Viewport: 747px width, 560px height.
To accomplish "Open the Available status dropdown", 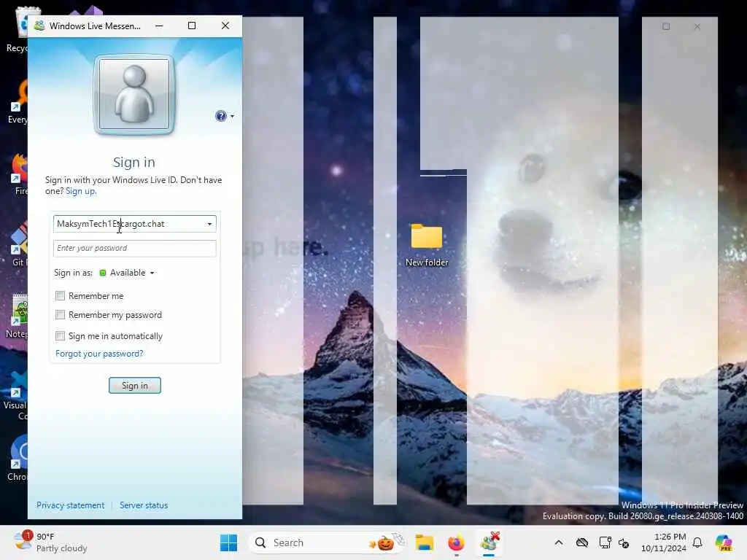I will [x=127, y=273].
